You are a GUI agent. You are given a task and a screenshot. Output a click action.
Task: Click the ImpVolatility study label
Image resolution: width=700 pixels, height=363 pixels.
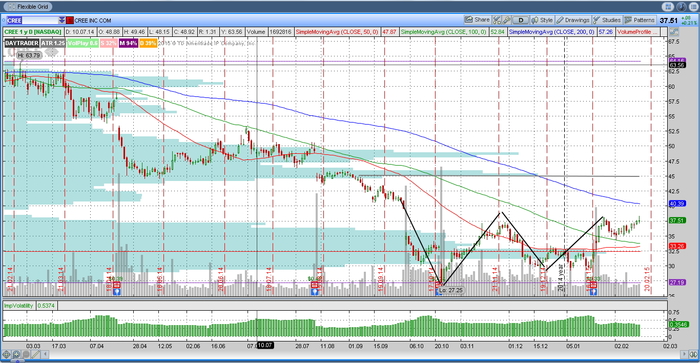[x=19, y=305]
